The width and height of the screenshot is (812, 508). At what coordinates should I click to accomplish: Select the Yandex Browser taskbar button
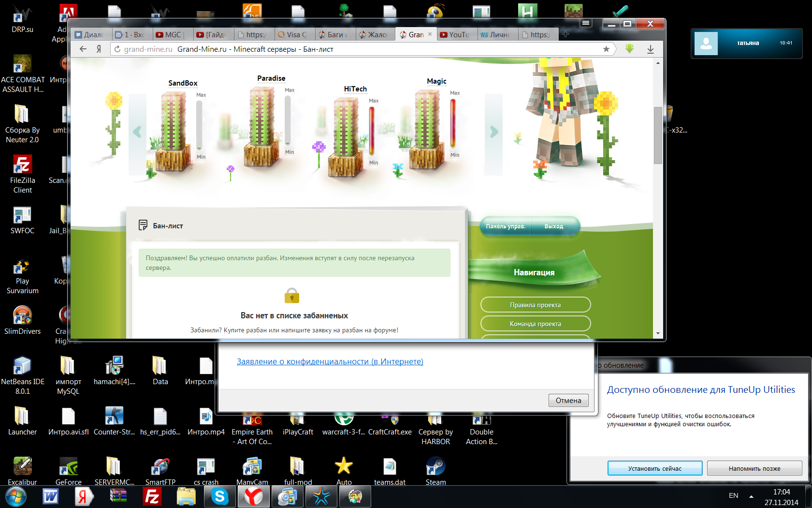click(x=253, y=496)
